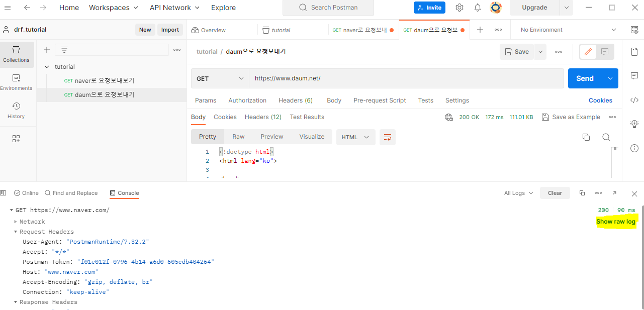The image size is (644, 310).
Task: Copy the response body
Action: 586,137
